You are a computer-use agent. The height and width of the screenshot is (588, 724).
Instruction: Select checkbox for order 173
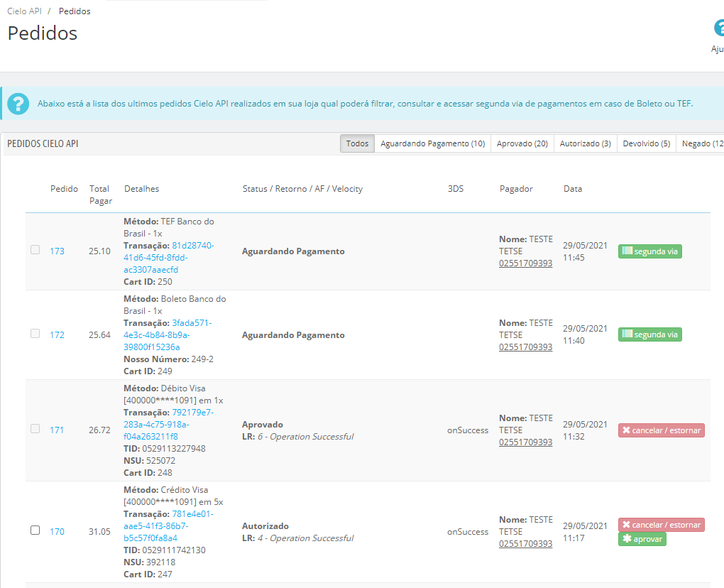click(35, 250)
